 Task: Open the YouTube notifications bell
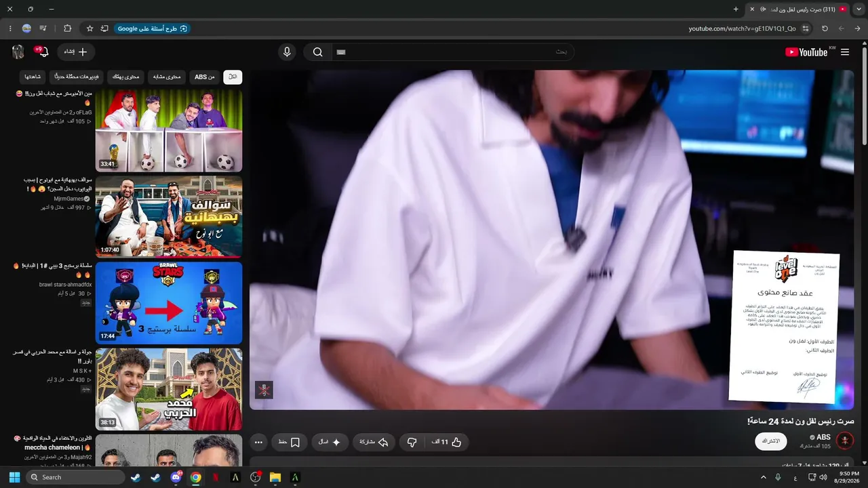coord(43,52)
